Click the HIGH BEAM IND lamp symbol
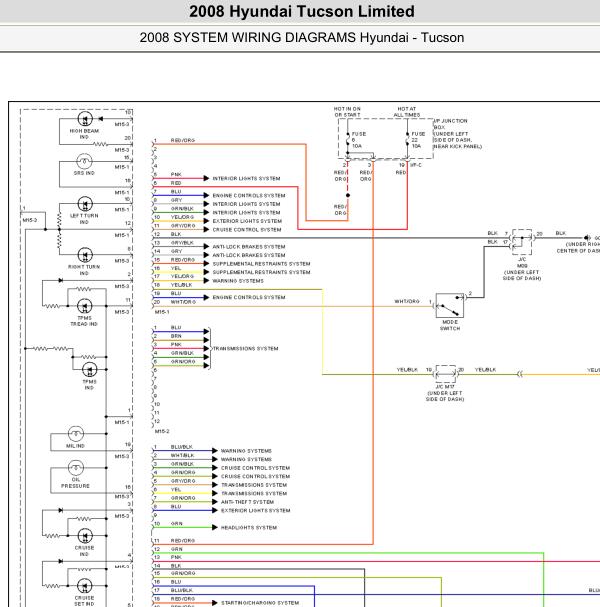Image resolution: width=600 pixels, height=607 pixels. [x=85, y=119]
